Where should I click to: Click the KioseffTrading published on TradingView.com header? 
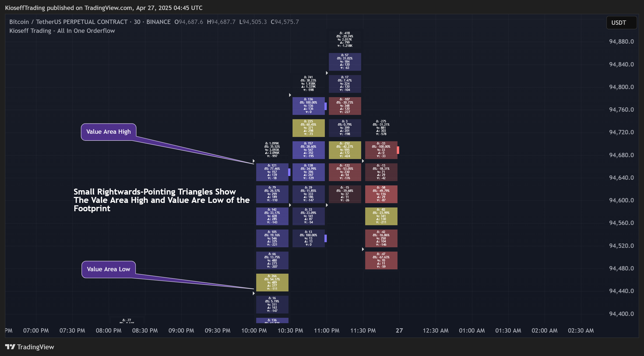104,8
